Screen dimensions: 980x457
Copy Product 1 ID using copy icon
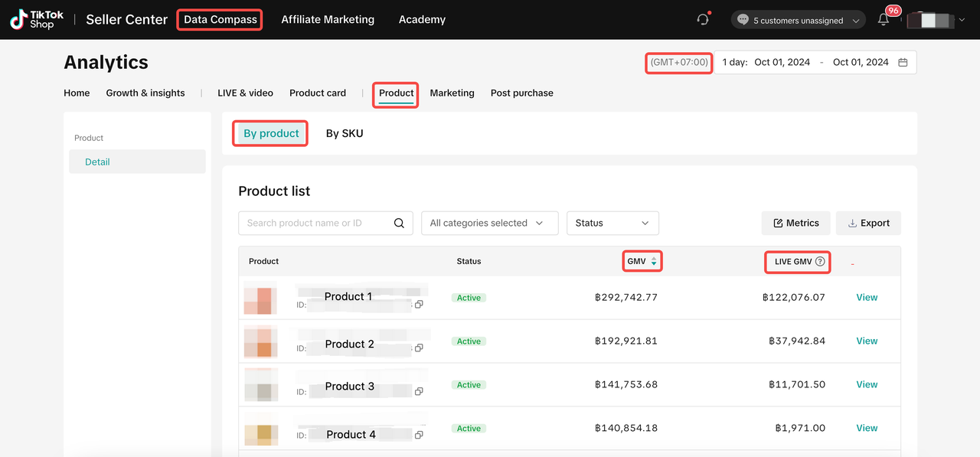(419, 304)
